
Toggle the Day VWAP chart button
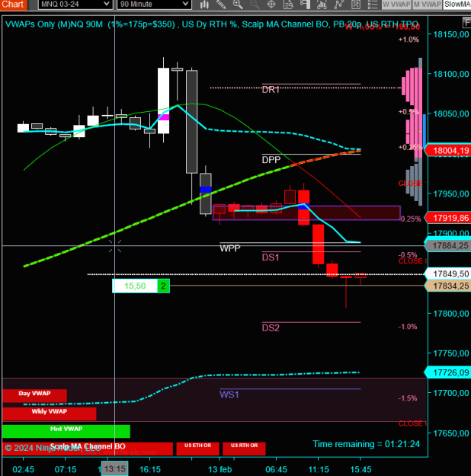tap(34, 395)
